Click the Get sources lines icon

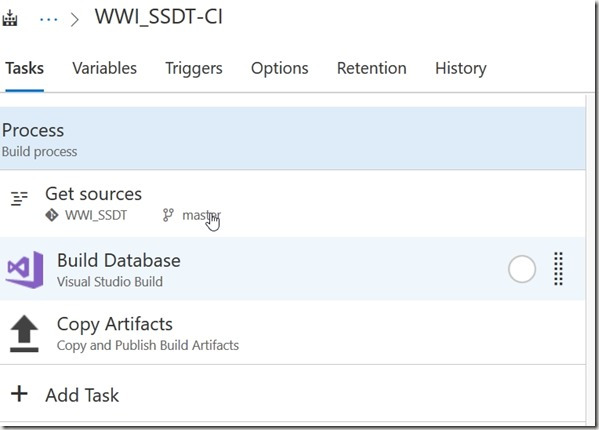19,199
